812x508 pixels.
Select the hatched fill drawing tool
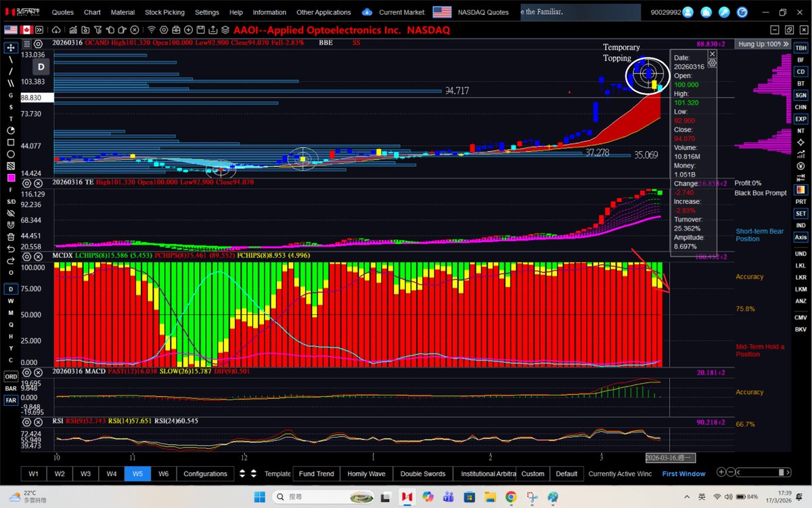pyautogui.click(x=11, y=165)
